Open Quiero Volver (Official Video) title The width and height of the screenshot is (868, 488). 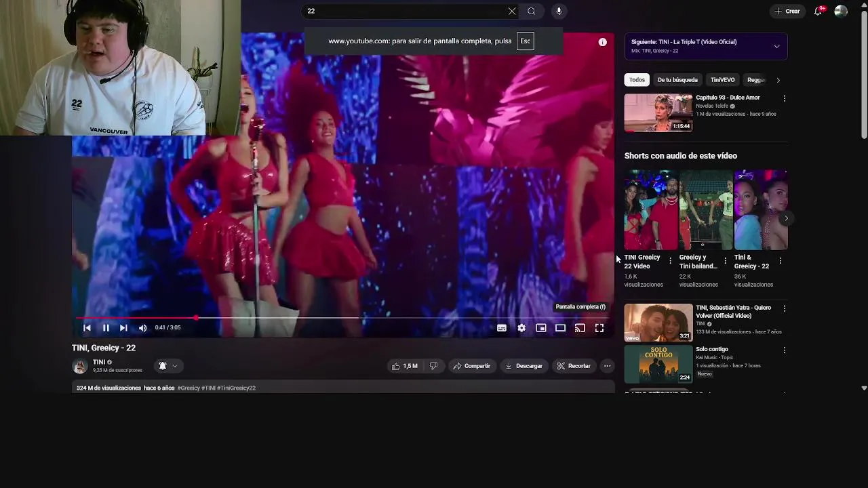point(733,312)
